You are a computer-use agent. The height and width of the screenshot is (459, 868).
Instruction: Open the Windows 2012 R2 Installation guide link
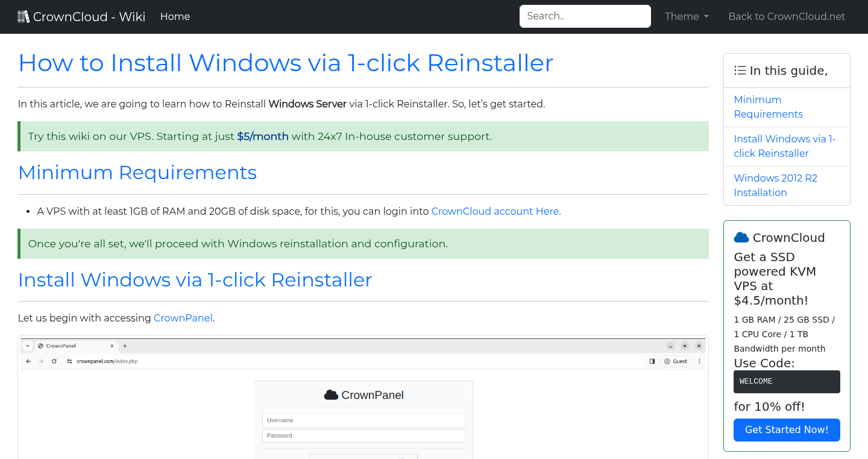tap(776, 185)
